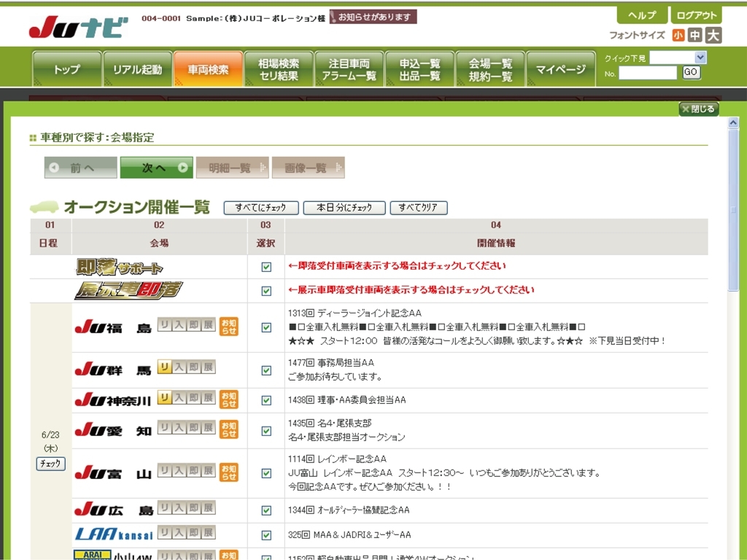Click the 前へ button
Screen dimensions: 747x560
pyautogui.click(x=80, y=168)
